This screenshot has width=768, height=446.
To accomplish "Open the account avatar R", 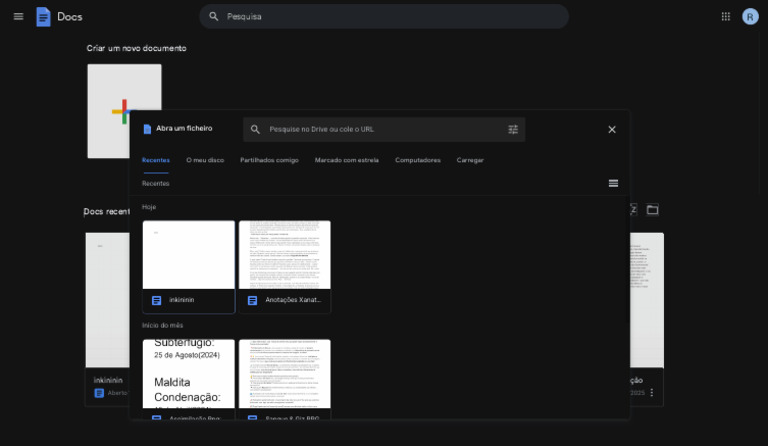I will (x=750, y=17).
